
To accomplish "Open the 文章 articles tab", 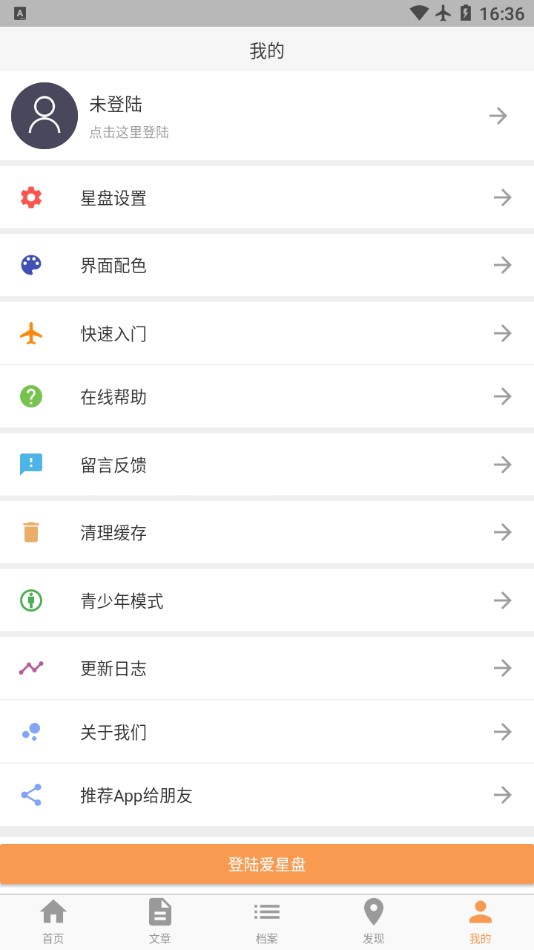I will pos(160,922).
